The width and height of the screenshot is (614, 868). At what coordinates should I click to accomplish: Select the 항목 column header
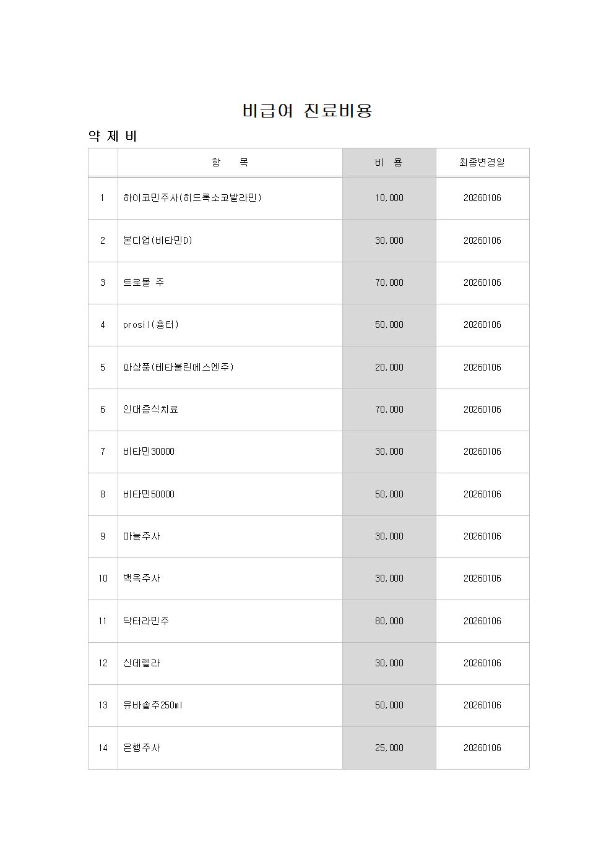[230, 163]
